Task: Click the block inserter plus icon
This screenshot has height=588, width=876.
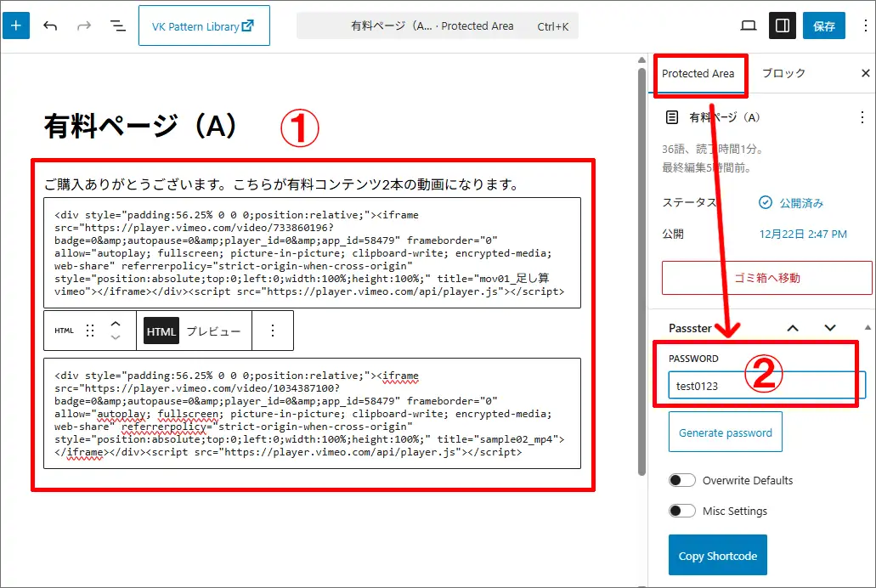Action: click(16, 26)
